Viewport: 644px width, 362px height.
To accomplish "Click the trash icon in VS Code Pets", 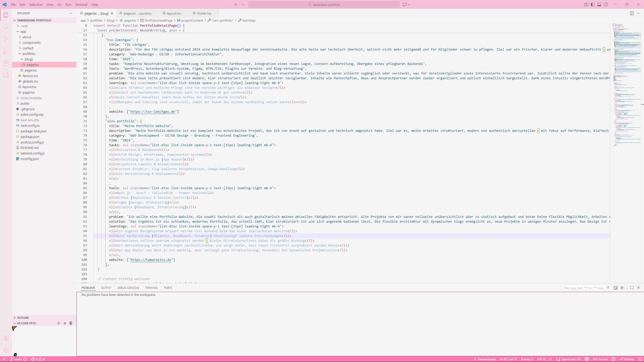I will (71, 323).
